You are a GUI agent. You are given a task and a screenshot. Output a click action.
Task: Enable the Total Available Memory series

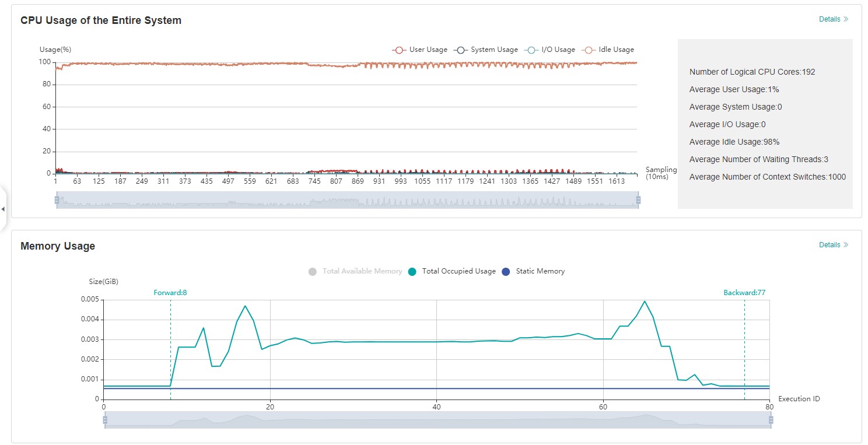click(355, 271)
